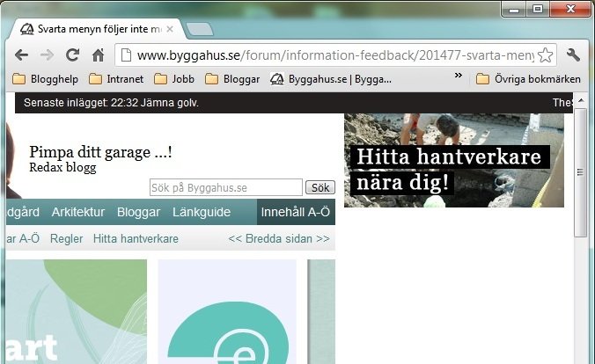Image resolution: width=595 pixels, height=364 pixels.
Task: Open the 'Hitta hantverkare' submenu link
Action: click(136, 239)
